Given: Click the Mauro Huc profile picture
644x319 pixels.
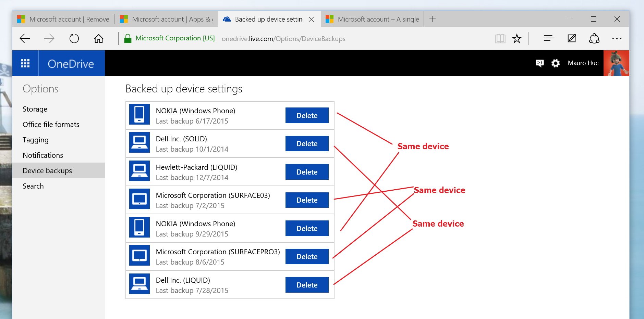Looking at the screenshot, I should pos(616,63).
